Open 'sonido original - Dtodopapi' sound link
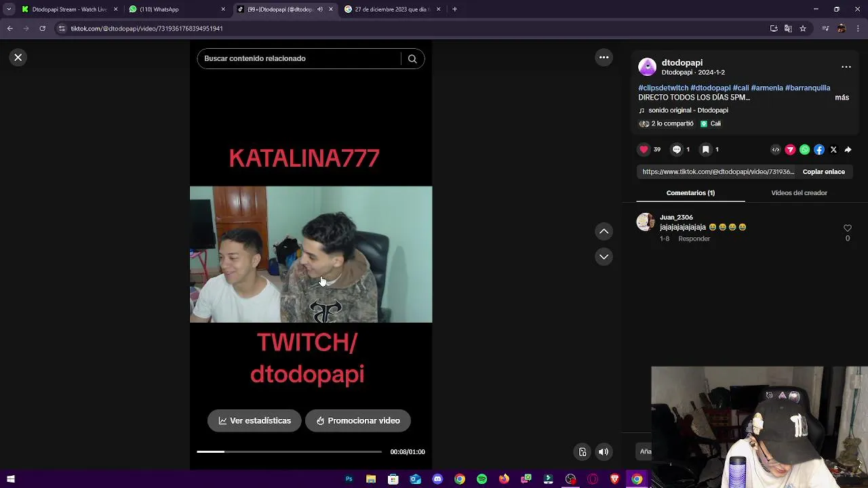The height and width of the screenshot is (488, 868). pos(688,110)
